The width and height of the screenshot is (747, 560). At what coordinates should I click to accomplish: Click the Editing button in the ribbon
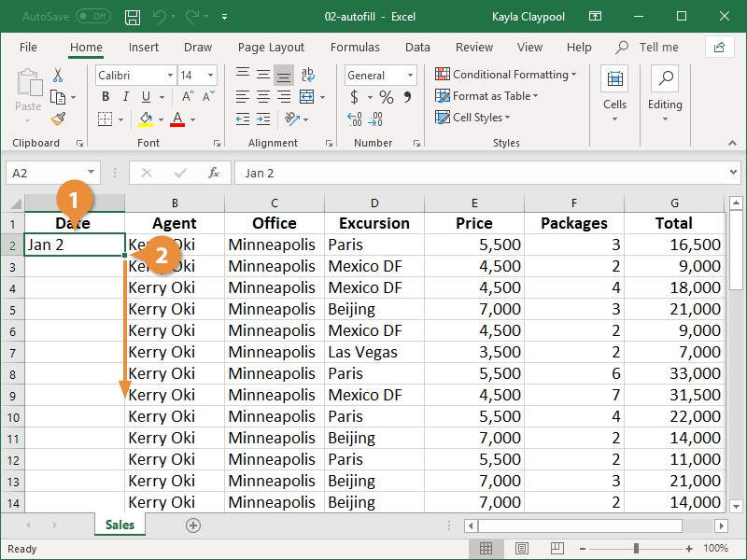pos(665,93)
